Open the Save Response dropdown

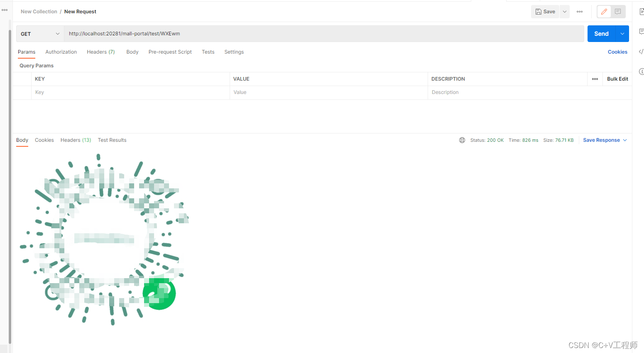point(605,140)
